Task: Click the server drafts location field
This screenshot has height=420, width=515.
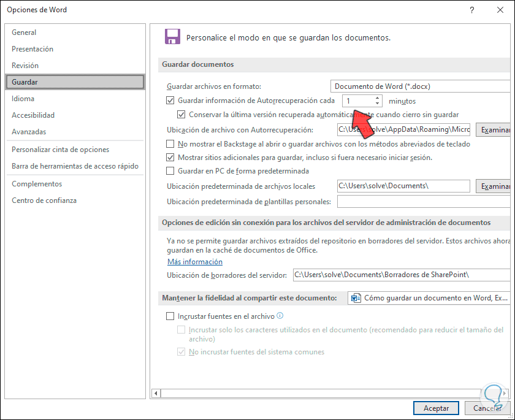Action: tap(402, 275)
